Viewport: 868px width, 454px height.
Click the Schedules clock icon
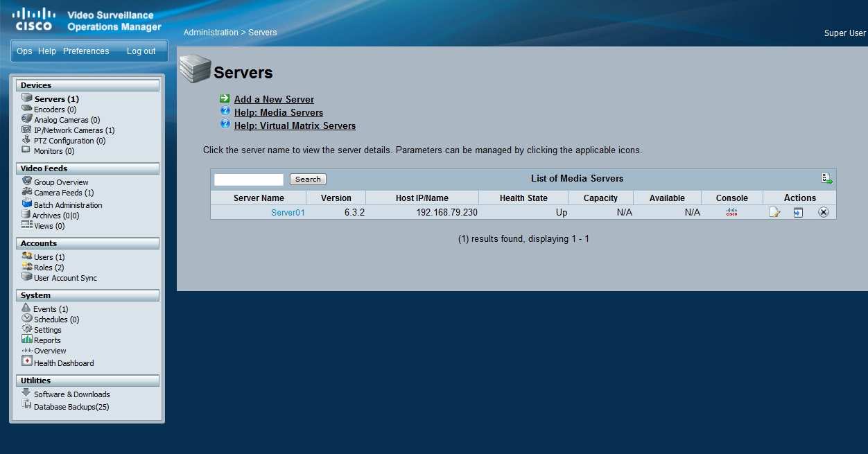click(x=27, y=318)
